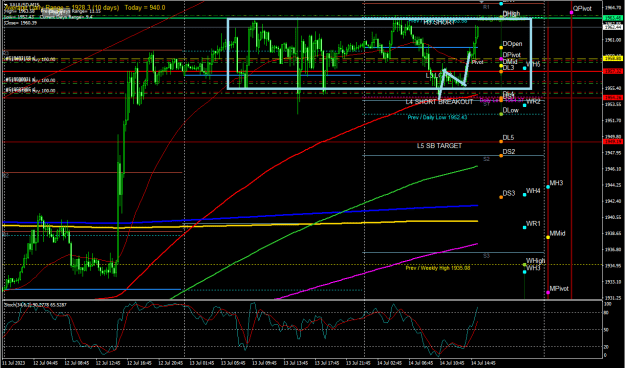Viewport: 625px width, 368px height.
Task: Click the Stoch indicator label
Action: 35,305
